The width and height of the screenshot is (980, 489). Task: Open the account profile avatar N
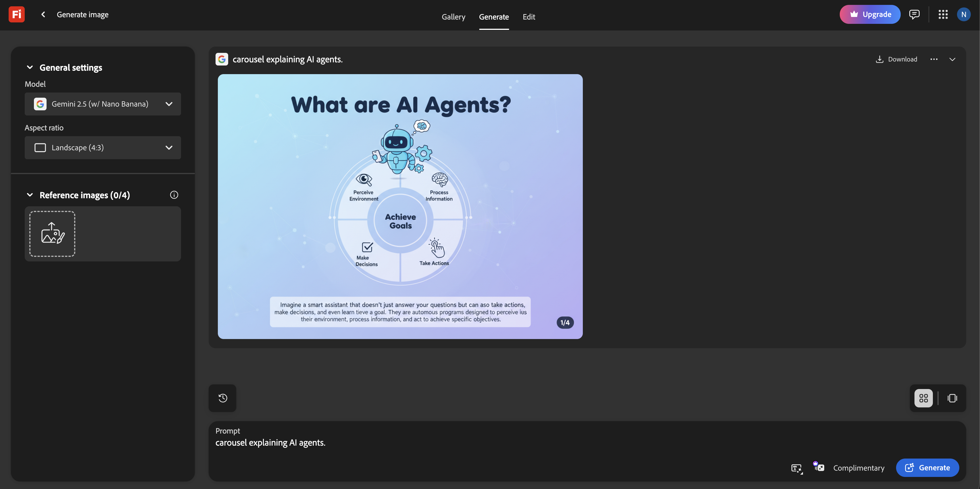pyautogui.click(x=963, y=14)
